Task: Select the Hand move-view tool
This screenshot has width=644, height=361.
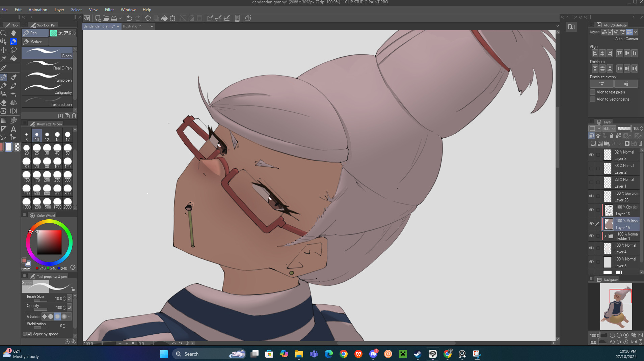Action: tap(14, 33)
